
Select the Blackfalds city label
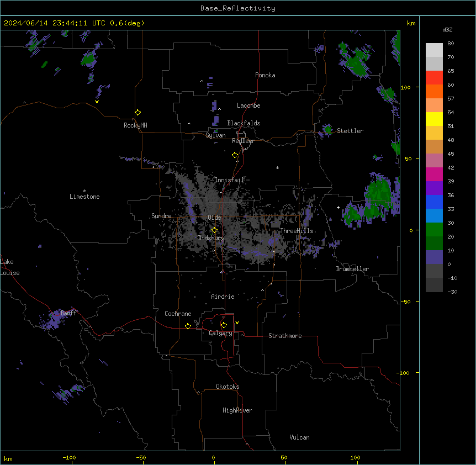(x=244, y=123)
